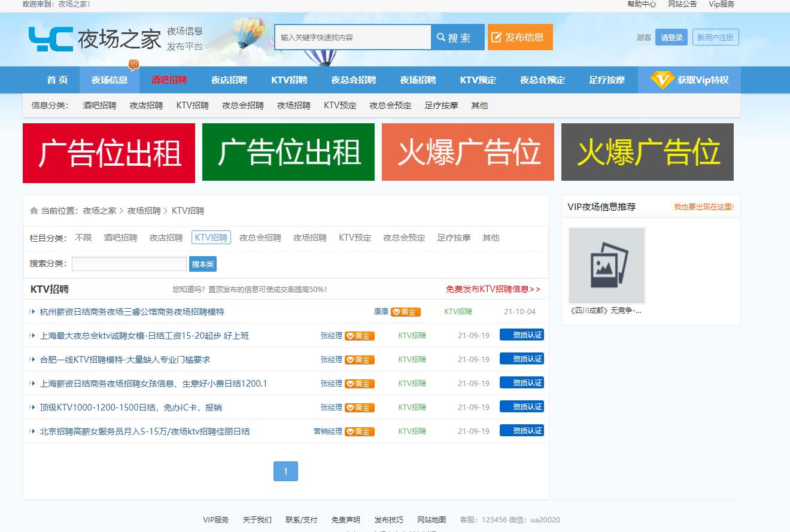Select the 不限 category filter
The width and height of the screenshot is (790, 532).
tap(83, 238)
